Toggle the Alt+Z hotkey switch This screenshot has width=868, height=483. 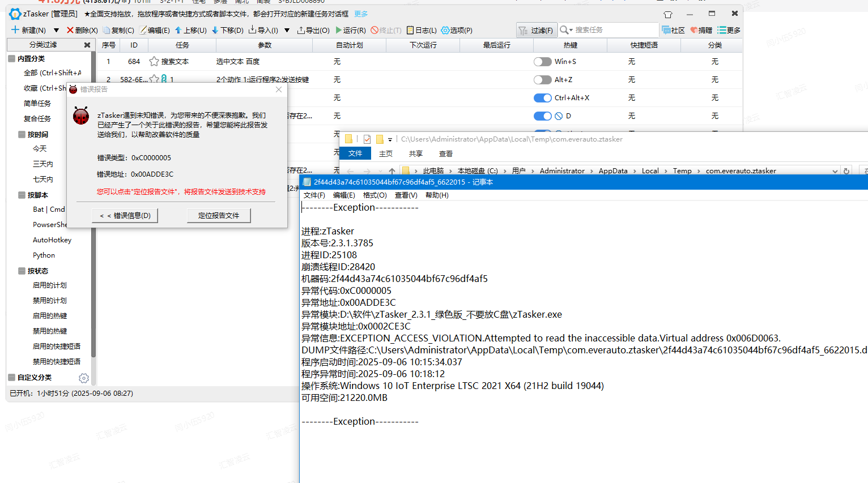(x=543, y=80)
